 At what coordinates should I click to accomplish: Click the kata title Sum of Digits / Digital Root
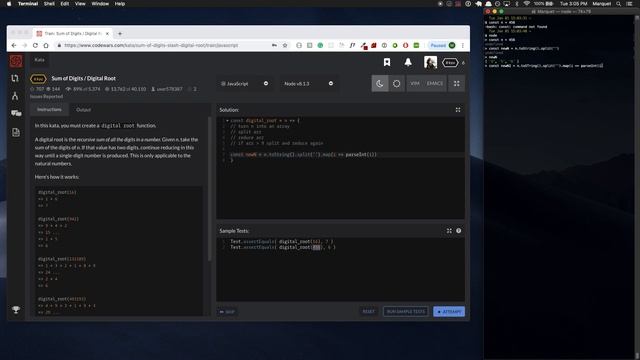84,78
